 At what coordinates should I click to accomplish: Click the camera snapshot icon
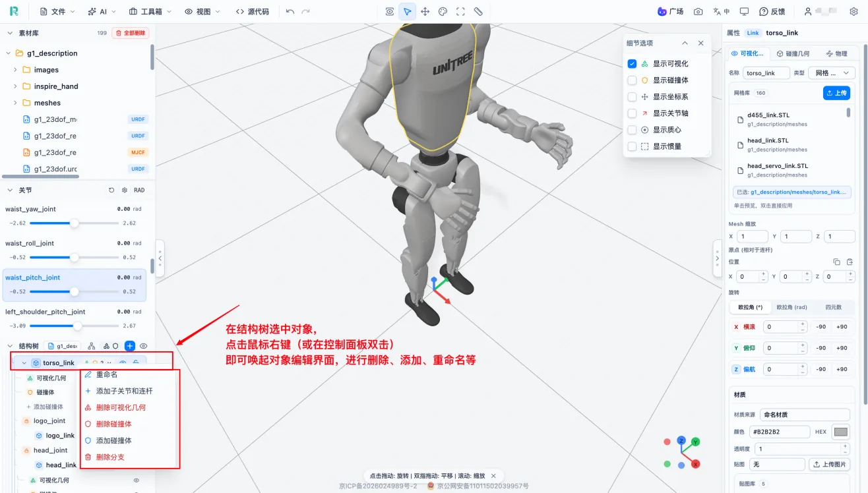698,11
